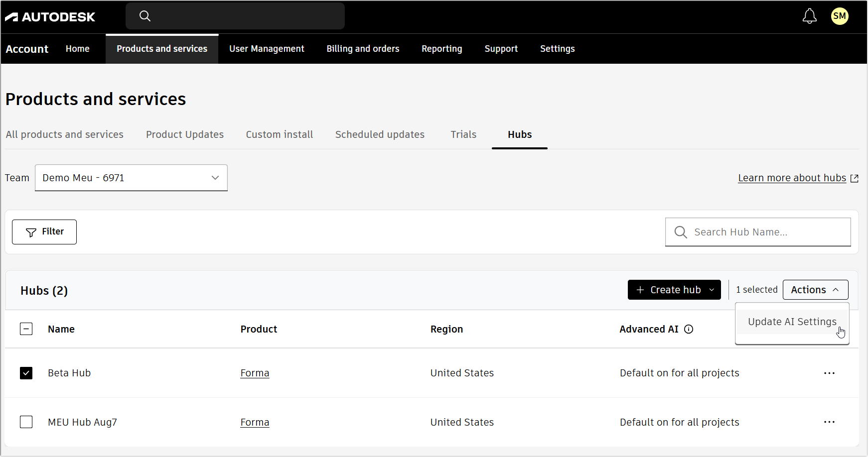
Task: Click United States in Beta Hub row
Action: pos(462,373)
